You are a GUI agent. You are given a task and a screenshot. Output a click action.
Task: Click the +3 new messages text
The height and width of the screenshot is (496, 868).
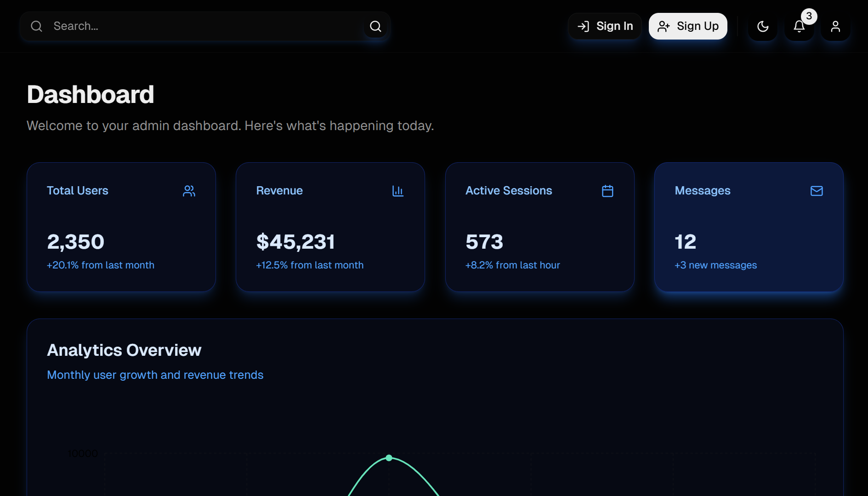pos(715,265)
